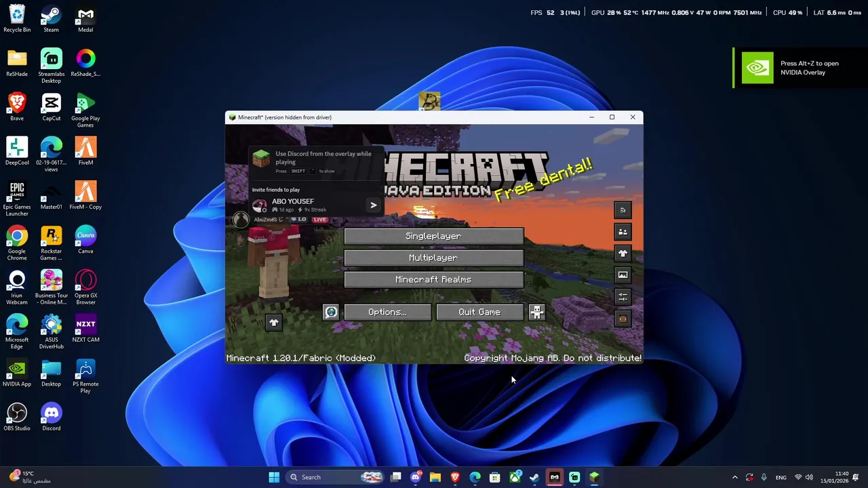
Task: Open Task View from the taskbar
Action: point(396,477)
